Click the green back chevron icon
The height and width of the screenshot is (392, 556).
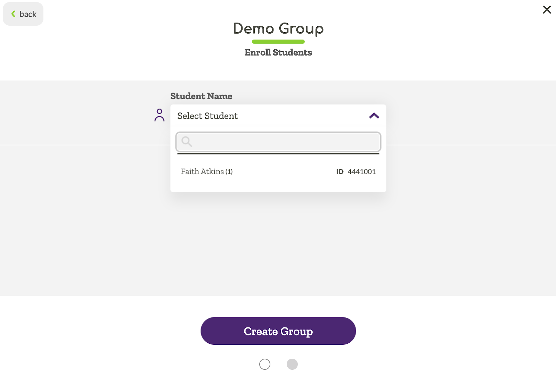pos(13,14)
